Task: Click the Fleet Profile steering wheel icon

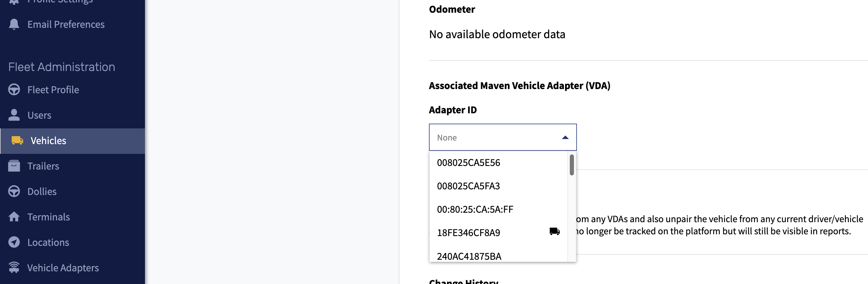Action: [x=14, y=90]
